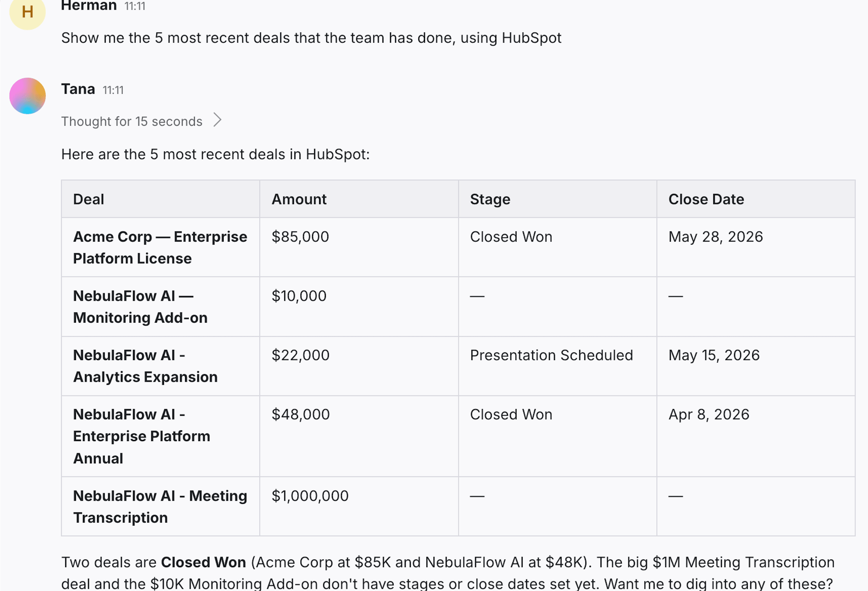Image resolution: width=868 pixels, height=591 pixels.
Task: Click the Herman sender name
Action: pyautogui.click(x=89, y=5)
